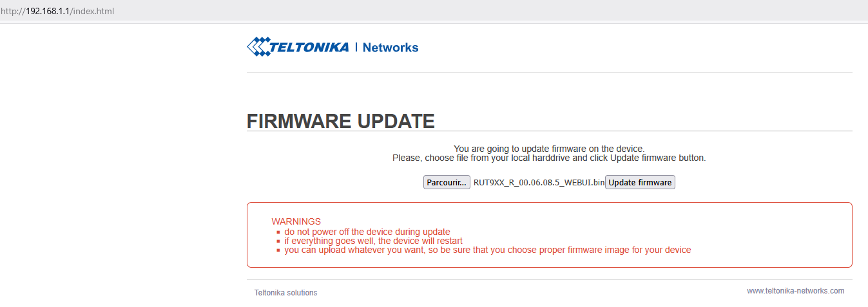Start the upload with Update firmware button
Screen dimensions: 868x307
(x=640, y=183)
